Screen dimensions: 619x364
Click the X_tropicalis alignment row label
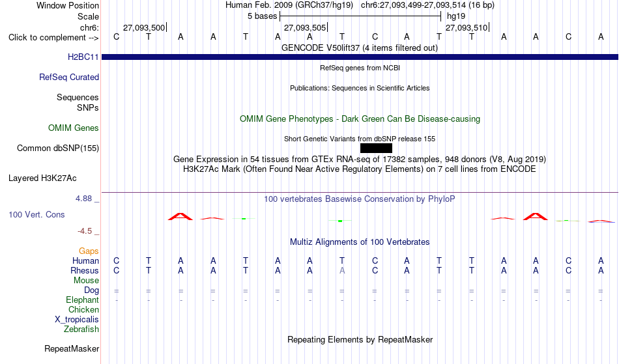click(77, 320)
